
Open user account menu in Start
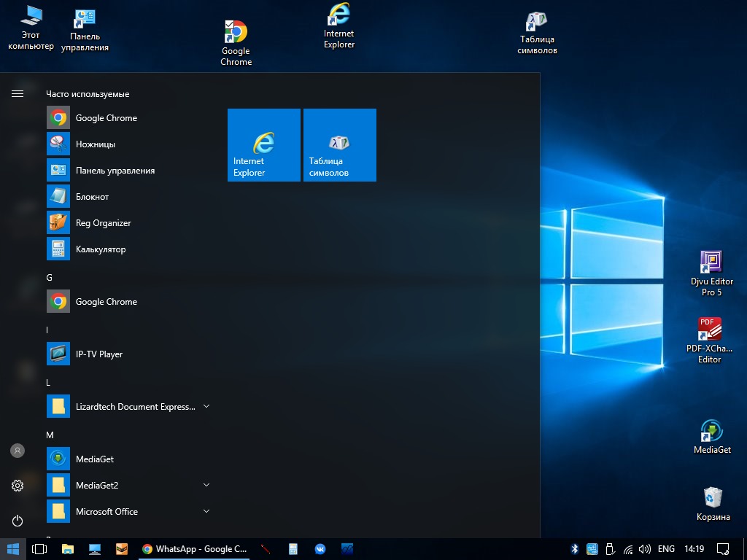coord(18,451)
